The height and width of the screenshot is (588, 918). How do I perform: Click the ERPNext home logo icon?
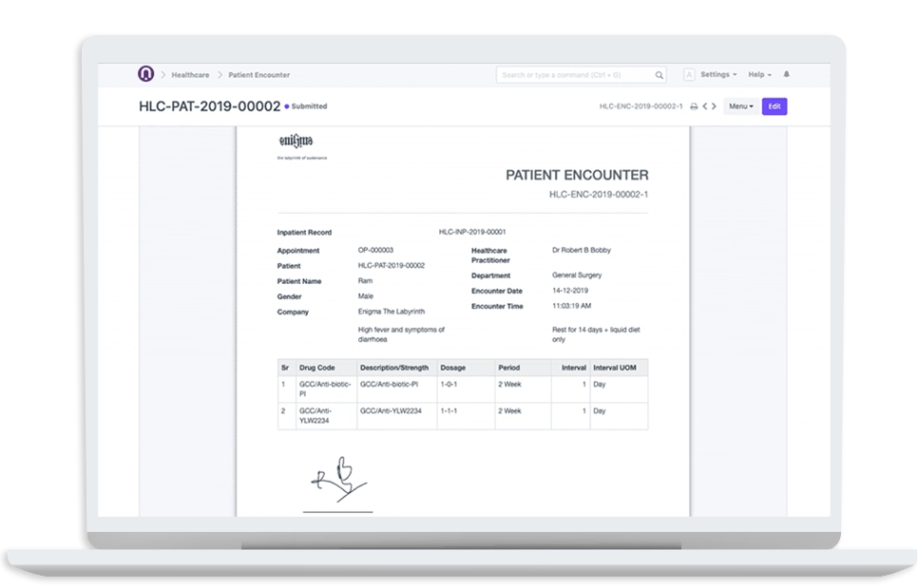[145, 74]
